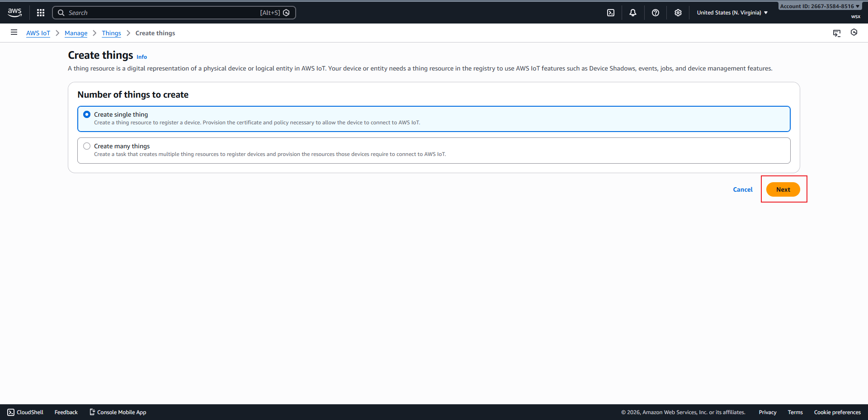Select the Create single thing radio button

pyautogui.click(x=87, y=115)
